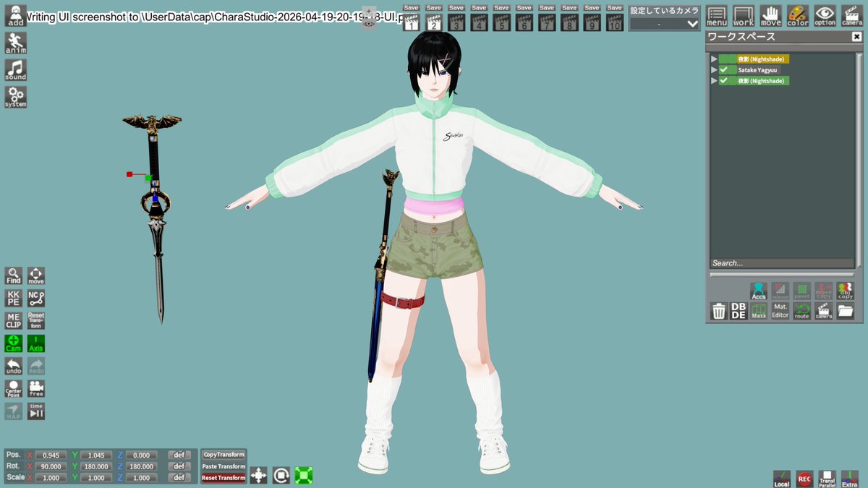The height and width of the screenshot is (488, 868).
Task: Toggle visibility checkbox of Satake Yagyuu
Action: 723,70
